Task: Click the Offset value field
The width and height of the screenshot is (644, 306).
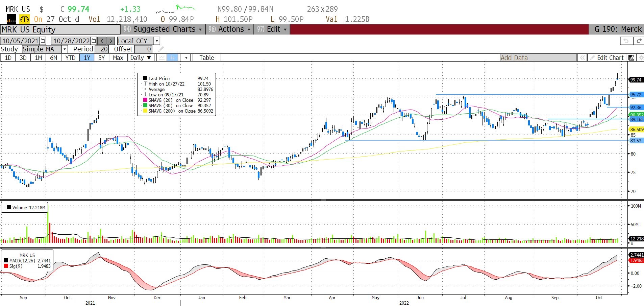Action: (143, 49)
